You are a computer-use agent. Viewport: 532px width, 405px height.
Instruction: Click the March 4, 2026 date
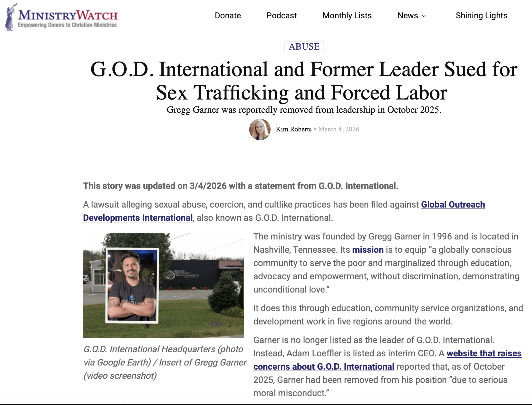click(x=339, y=129)
